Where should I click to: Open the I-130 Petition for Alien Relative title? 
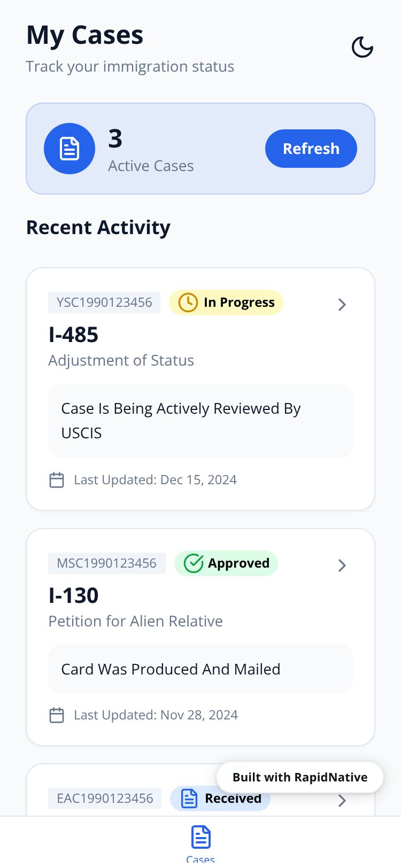click(x=74, y=596)
